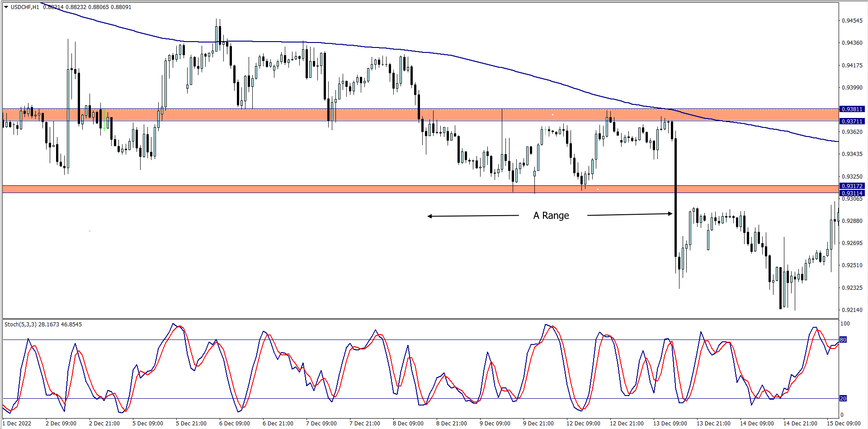Viewport: 868px width, 429px height.
Task: Click the 0.93620 price axis label
Action: pyautogui.click(x=852, y=132)
